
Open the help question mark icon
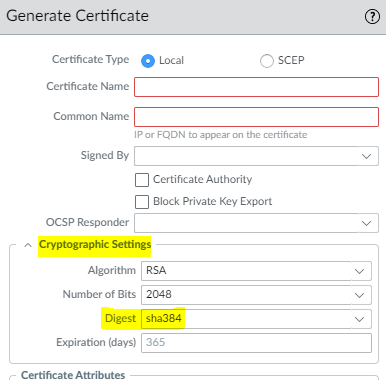372,17
